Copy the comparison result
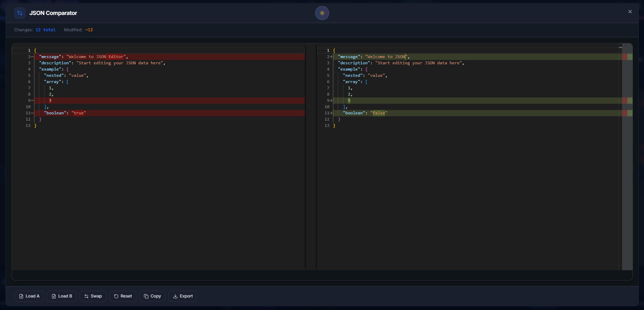The image size is (644, 310). [152, 296]
